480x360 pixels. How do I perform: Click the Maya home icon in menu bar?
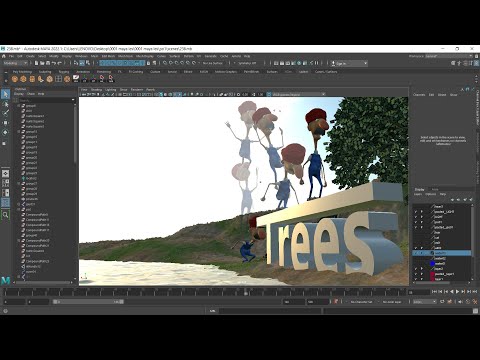point(3,56)
